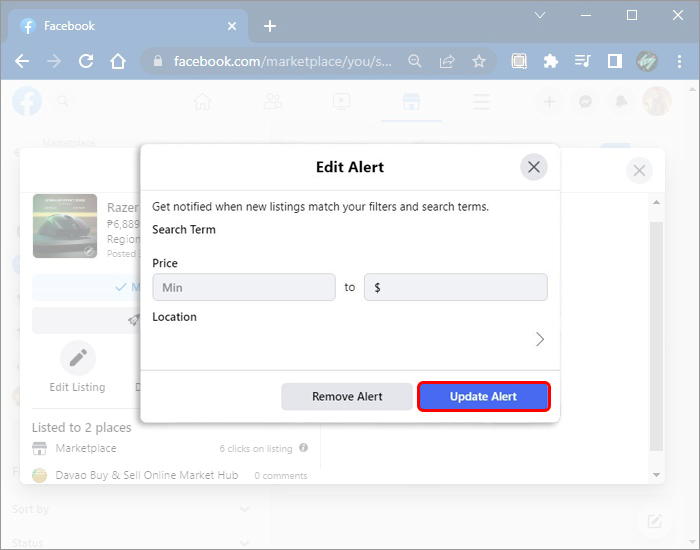This screenshot has width=700, height=550.
Task: Click the 0 comments text
Action: (281, 476)
